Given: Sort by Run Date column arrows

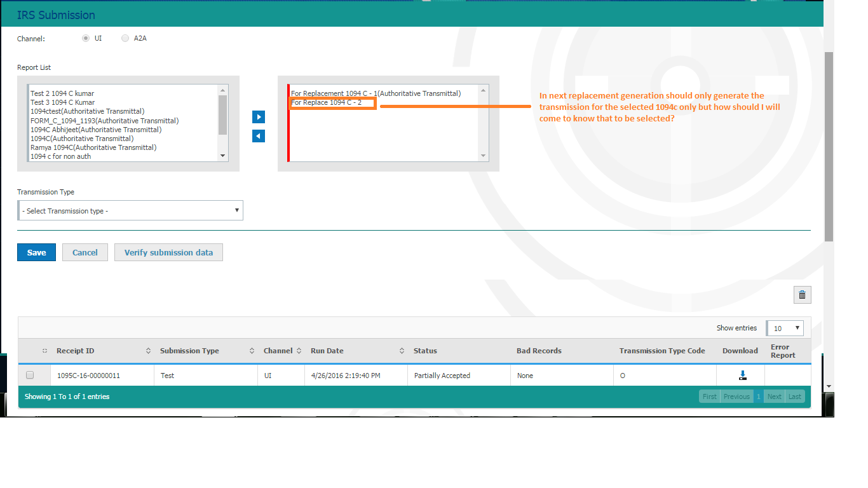Looking at the screenshot, I should pos(402,351).
